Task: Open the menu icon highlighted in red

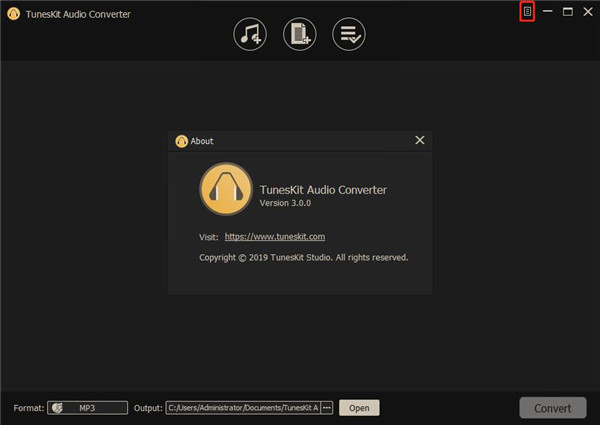Action: pos(528,12)
